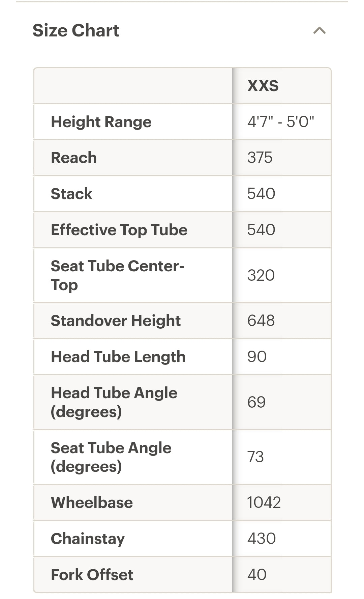The width and height of the screenshot is (364, 599).
Task: Select the Effective Top Tube label
Action: pyautogui.click(x=119, y=230)
